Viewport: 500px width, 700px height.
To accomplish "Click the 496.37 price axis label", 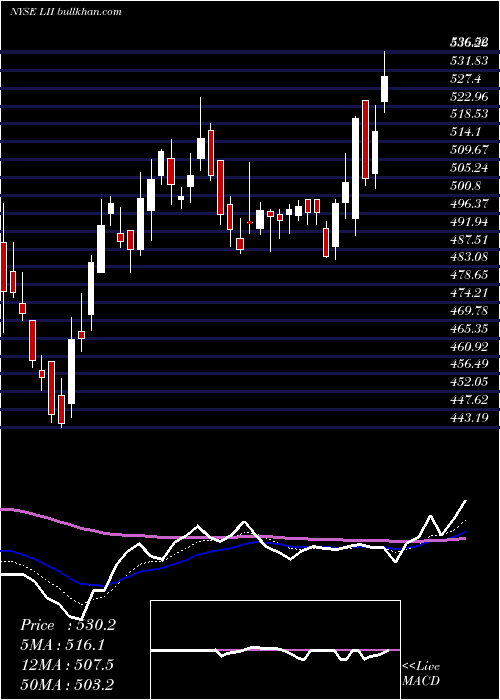I will click(x=469, y=204).
